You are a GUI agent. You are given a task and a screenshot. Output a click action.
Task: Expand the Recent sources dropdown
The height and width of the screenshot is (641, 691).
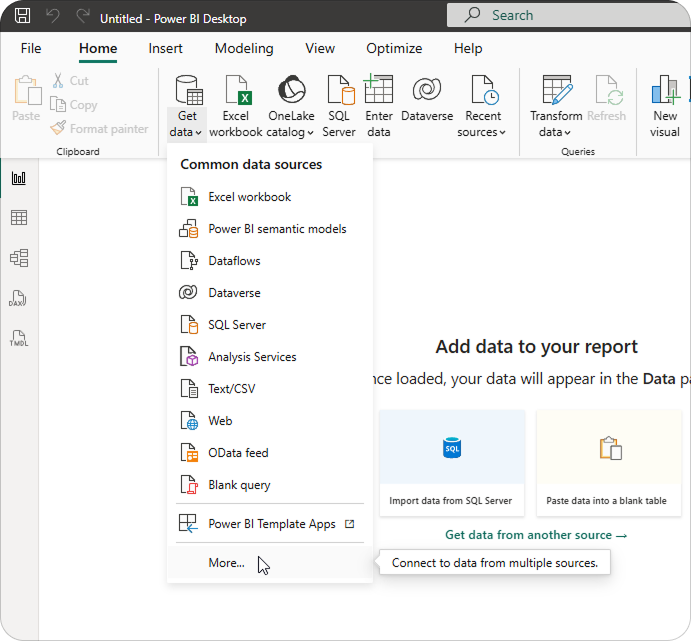pos(483,131)
